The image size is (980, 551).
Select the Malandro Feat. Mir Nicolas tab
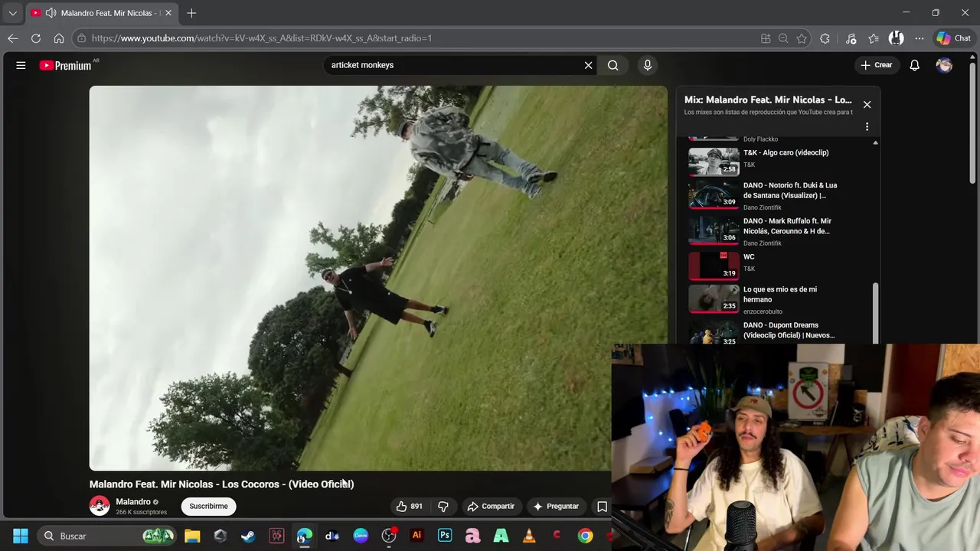point(100,13)
